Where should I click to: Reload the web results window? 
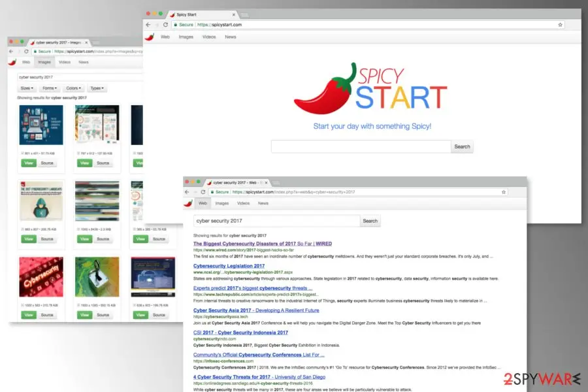[203, 192]
